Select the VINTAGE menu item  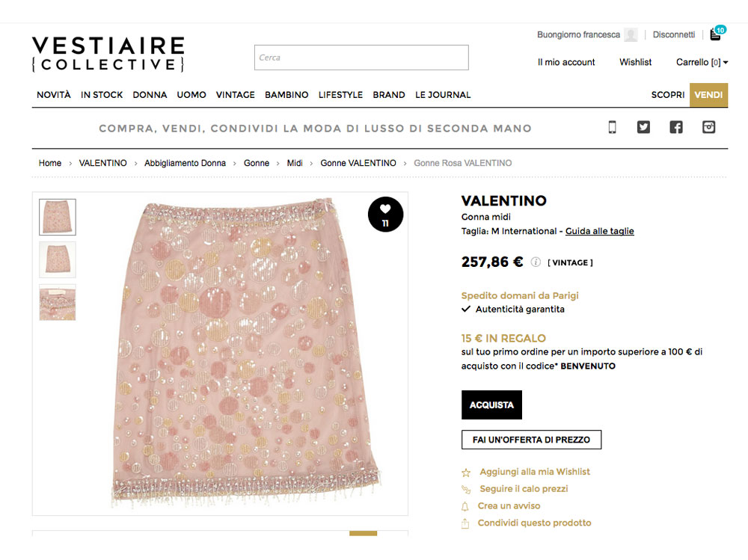pyautogui.click(x=236, y=95)
